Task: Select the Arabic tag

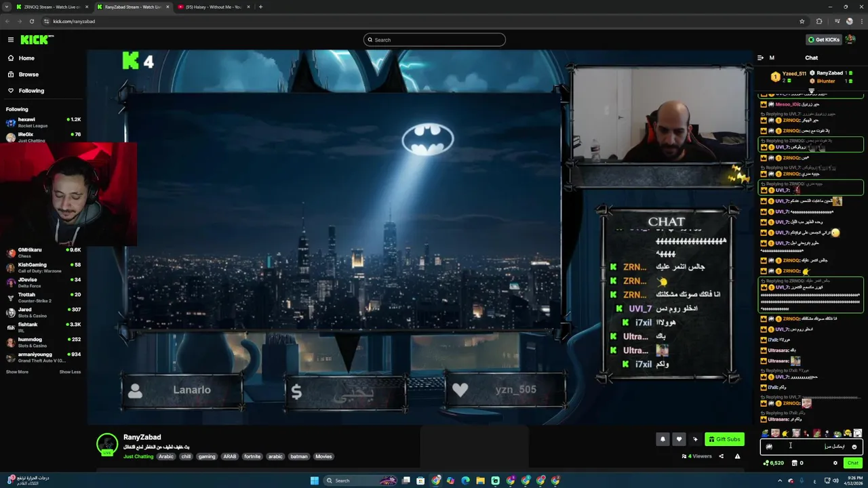Action: (x=166, y=457)
